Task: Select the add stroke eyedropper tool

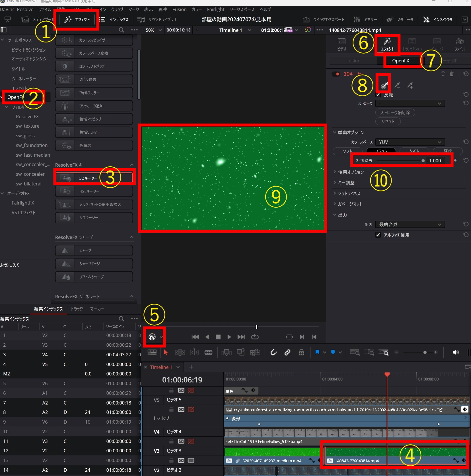Action: (410, 85)
